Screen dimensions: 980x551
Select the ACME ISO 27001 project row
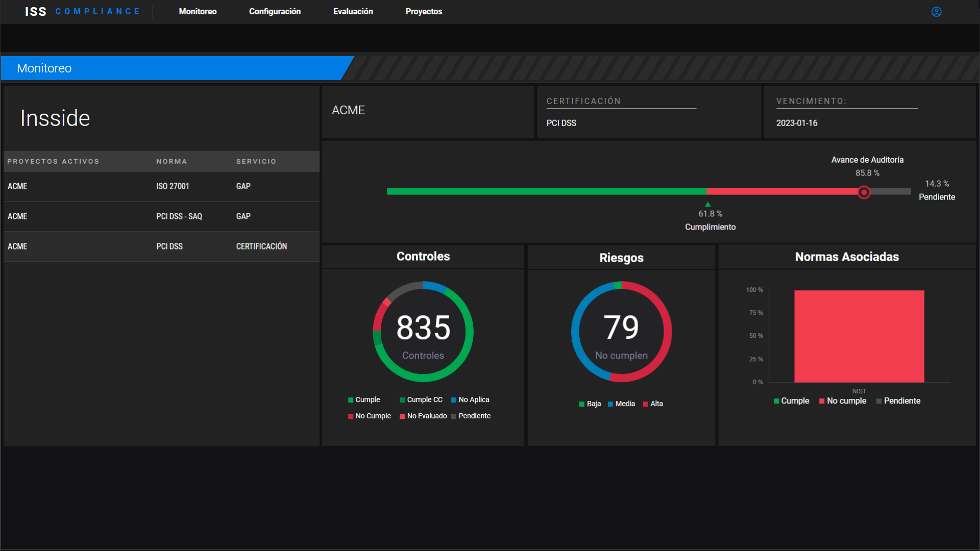pyautogui.click(x=161, y=187)
